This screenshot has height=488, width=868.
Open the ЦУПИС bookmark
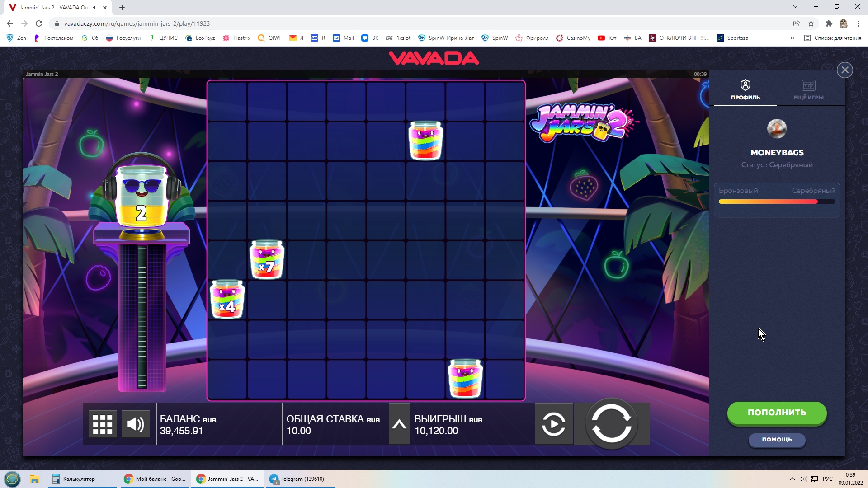click(x=163, y=38)
